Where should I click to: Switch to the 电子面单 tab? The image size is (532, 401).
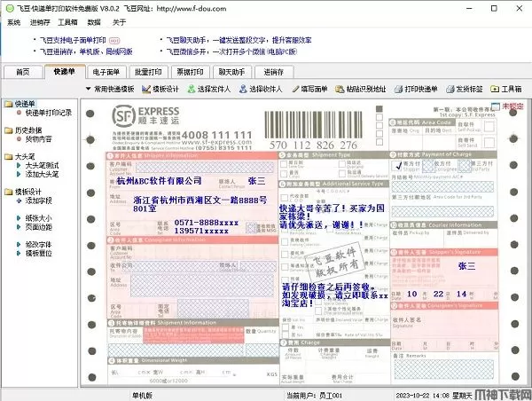point(106,71)
